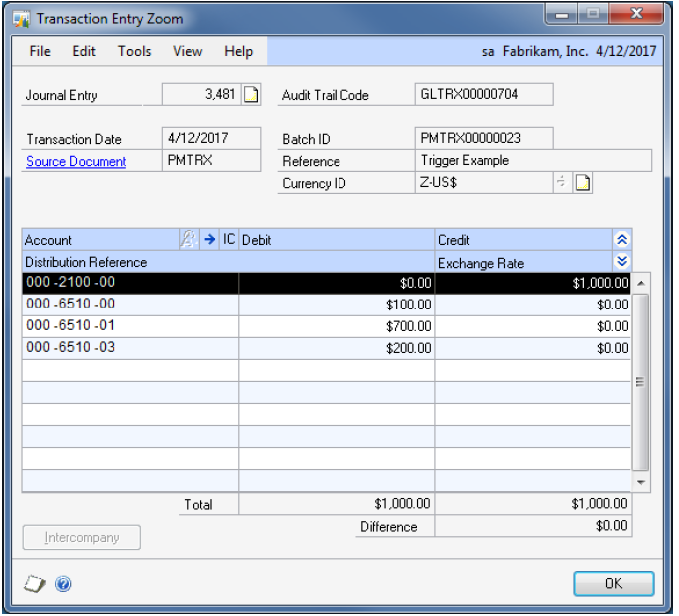Click the note icon beside Journal Entry
This screenshot has width=679, height=616.
[251, 95]
